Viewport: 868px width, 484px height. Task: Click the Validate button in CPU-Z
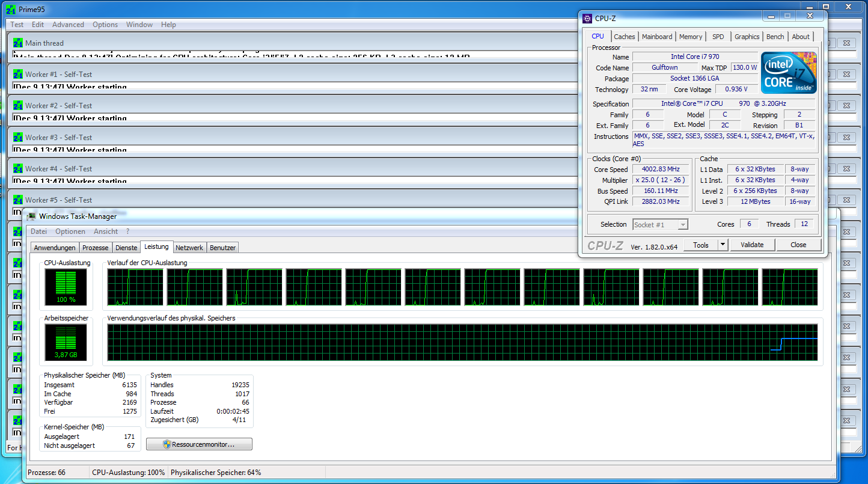(752, 245)
